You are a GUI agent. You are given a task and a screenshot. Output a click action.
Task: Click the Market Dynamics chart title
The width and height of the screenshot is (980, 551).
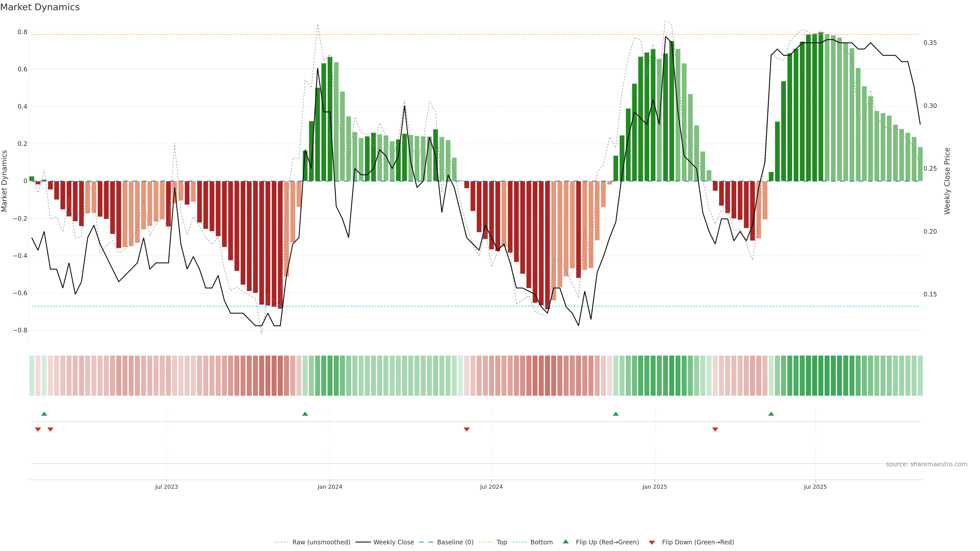(40, 7)
